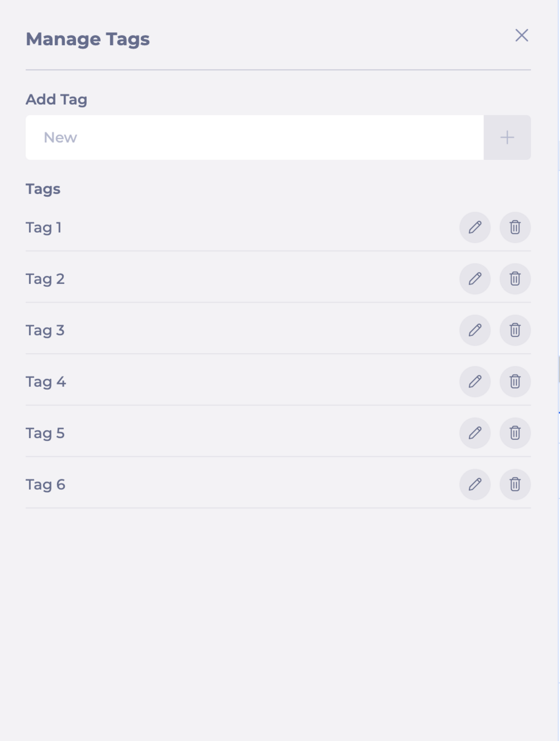Edit Tag 4 with pencil icon
The width and height of the screenshot is (560, 741).
[x=475, y=381]
